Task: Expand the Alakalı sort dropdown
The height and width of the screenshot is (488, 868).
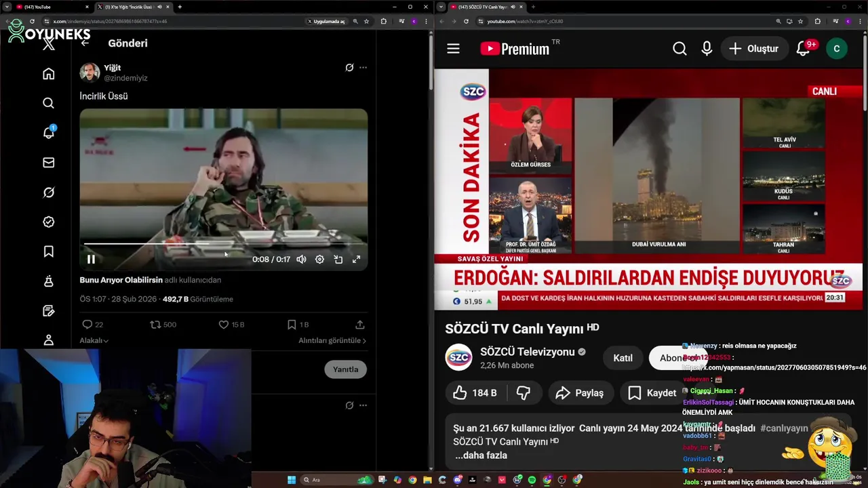Action: [94, 340]
